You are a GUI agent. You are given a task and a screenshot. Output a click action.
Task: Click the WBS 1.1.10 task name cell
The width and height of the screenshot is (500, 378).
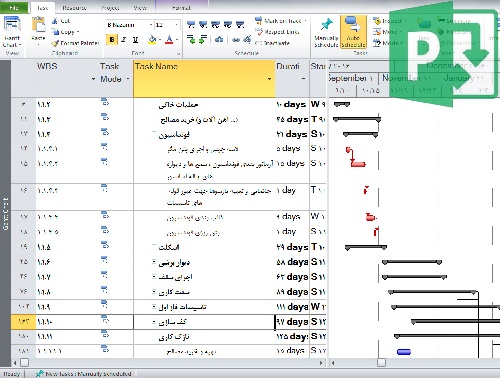click(204, 322)
